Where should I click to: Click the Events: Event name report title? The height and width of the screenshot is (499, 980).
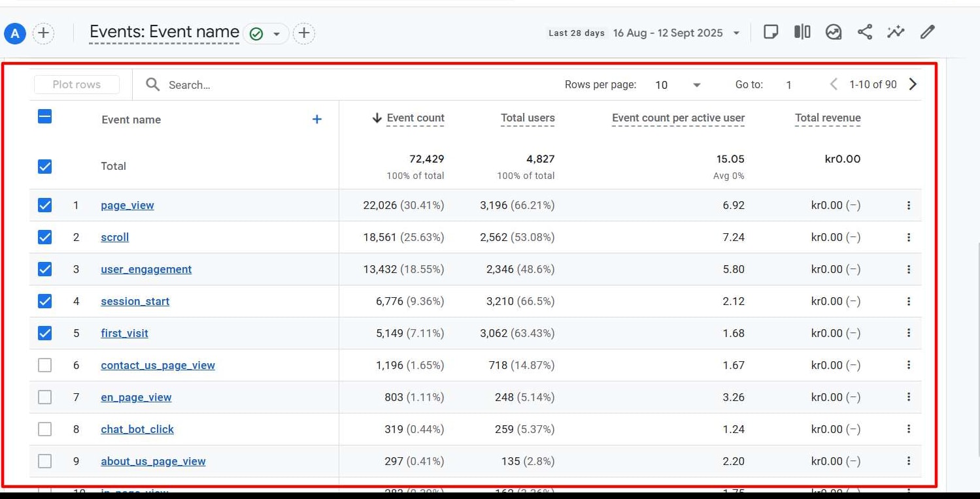(164, 32)
